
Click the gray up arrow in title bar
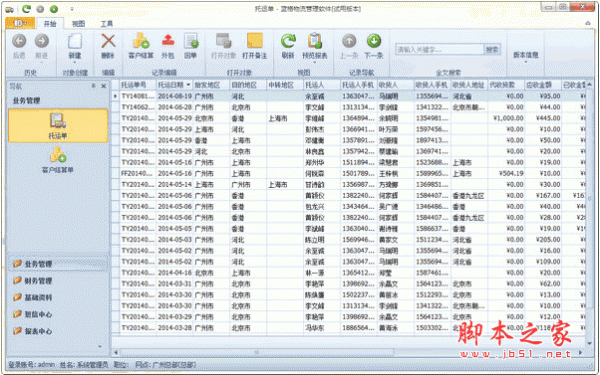point(40,9)
